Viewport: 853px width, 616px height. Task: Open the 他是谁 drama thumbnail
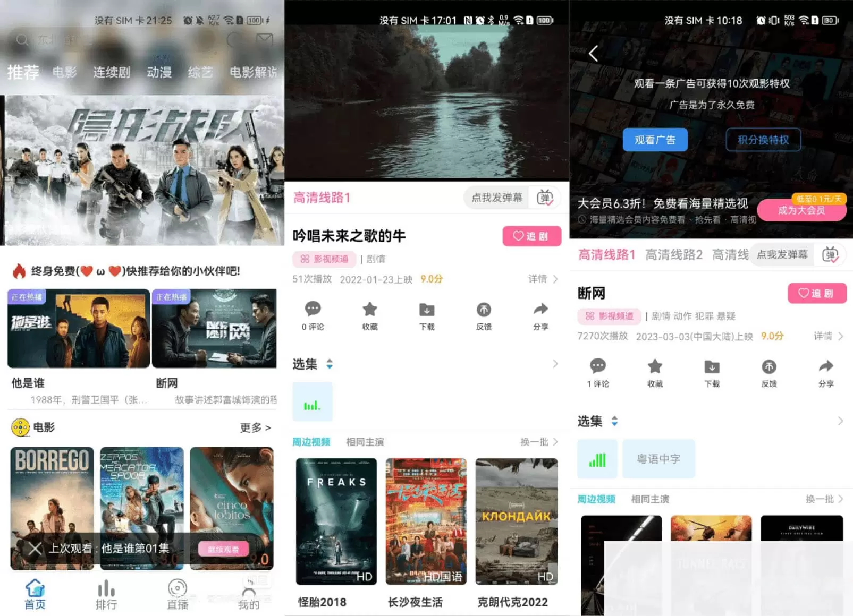click(79, 328)
